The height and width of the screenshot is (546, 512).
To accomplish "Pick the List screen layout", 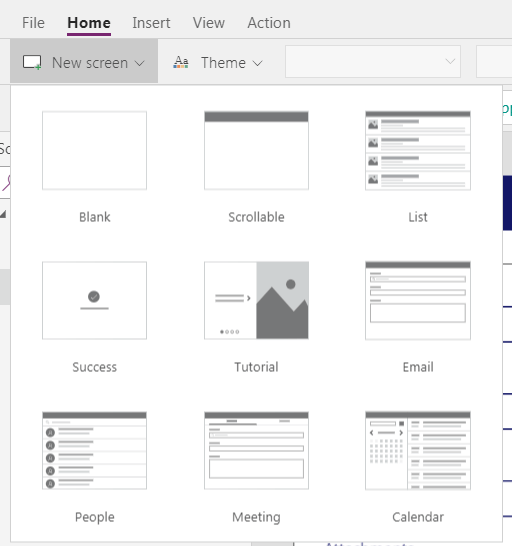I will click(418, 150).
